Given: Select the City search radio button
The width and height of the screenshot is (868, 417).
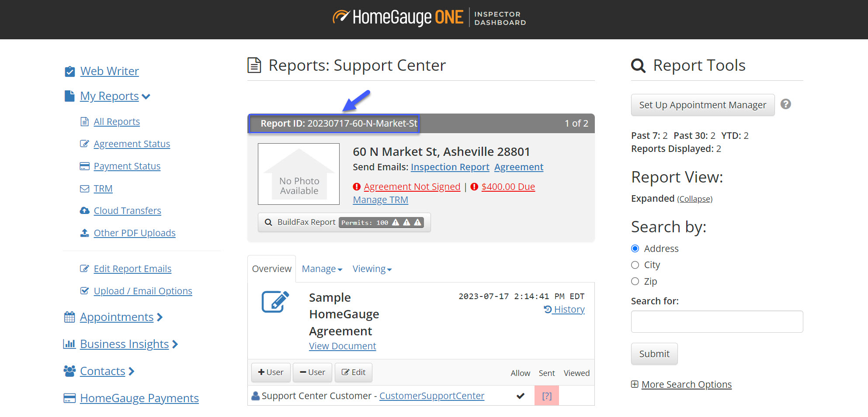Looking at the screenshot, I should pos(635,265).
